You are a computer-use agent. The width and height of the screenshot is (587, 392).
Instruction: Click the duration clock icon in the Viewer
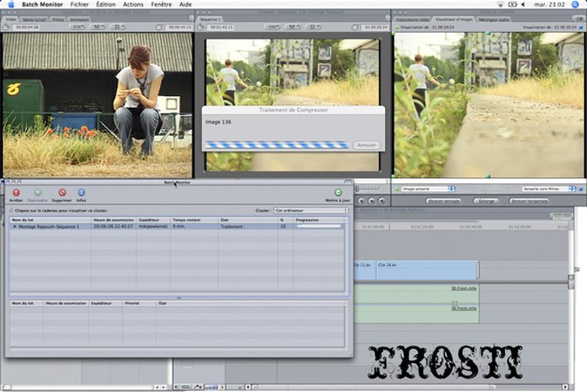click(6, 27)
